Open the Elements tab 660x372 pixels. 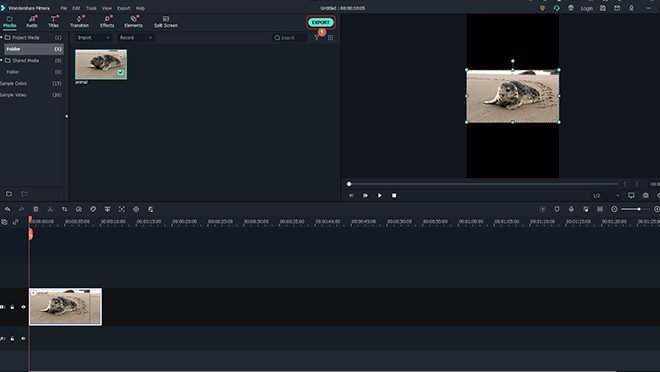click(x=133, y=22)
